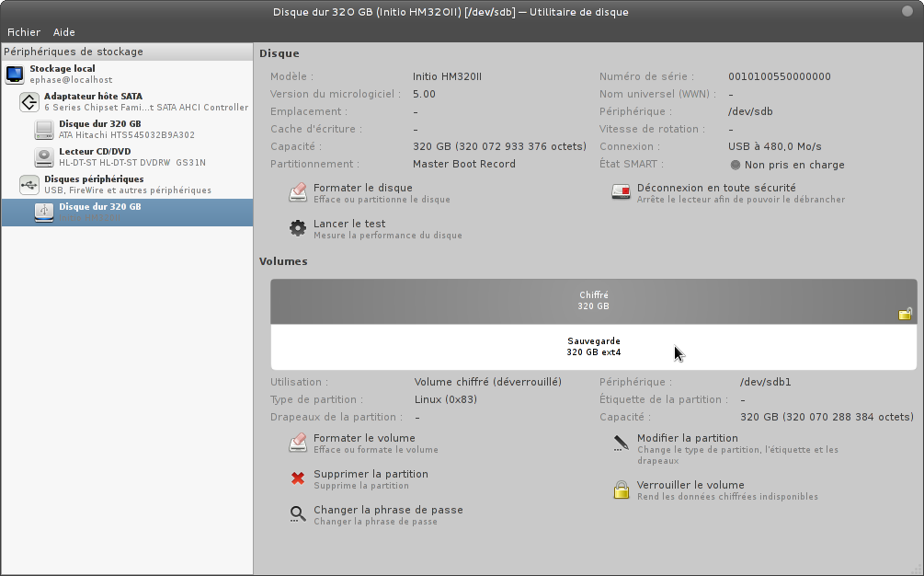Click the Formater le disque eraser icon
924x576 pixels.
pyautogui.click(x=298, y=192)
